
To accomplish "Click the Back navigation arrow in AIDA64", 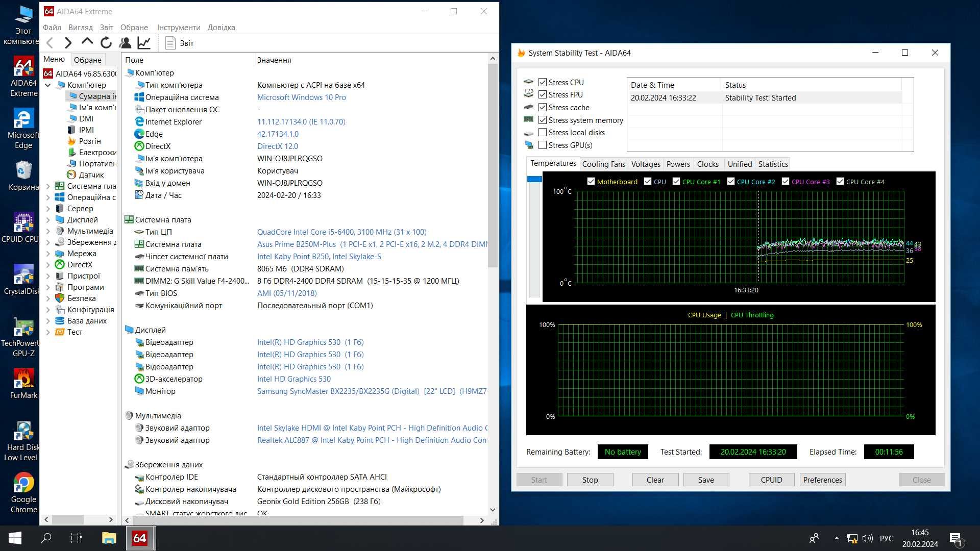I will click(x=50, y=43).
